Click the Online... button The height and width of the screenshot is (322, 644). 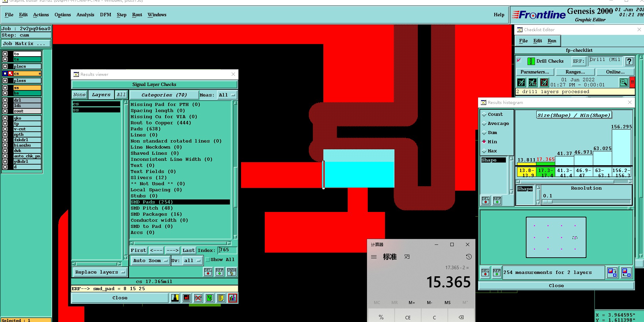click(616, 72)
